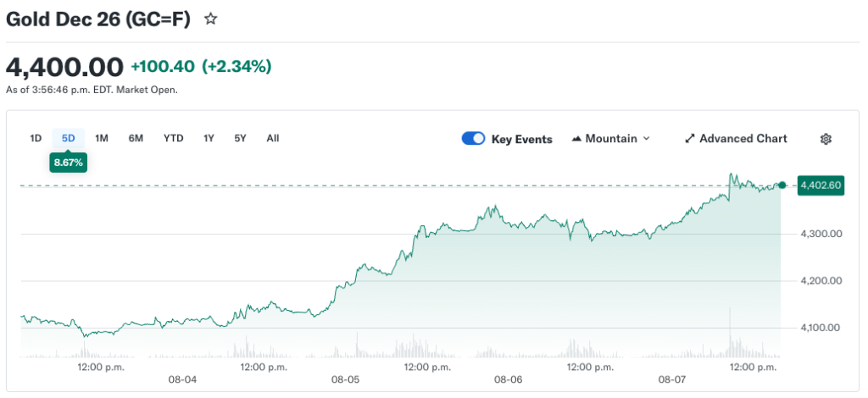
Task: Click the +100.40 price change value
Action: [x=163, y=67]
